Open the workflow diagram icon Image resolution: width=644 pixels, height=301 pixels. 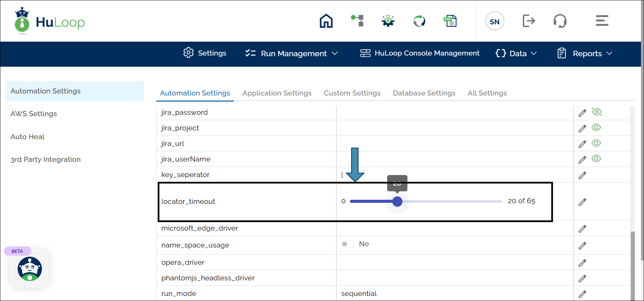coord(357,21)
